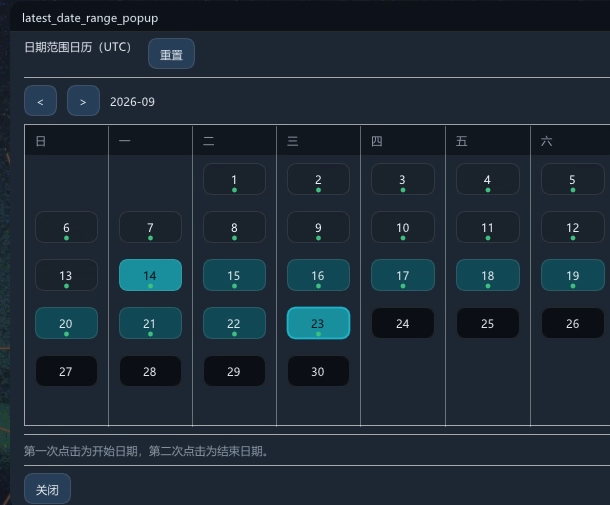The width and height of the screenshot is (610, 505).
Task: Click the 重置 reset button
Action: (x=171, y=54)
